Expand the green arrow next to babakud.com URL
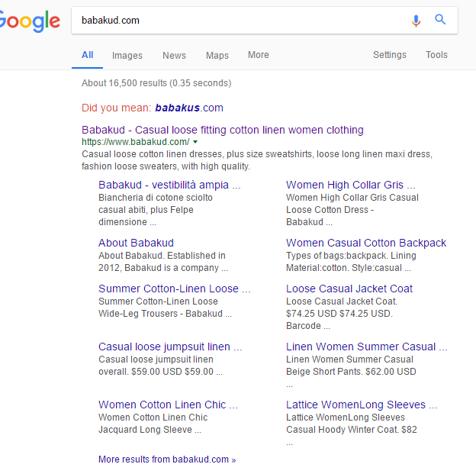 [195, 142]
